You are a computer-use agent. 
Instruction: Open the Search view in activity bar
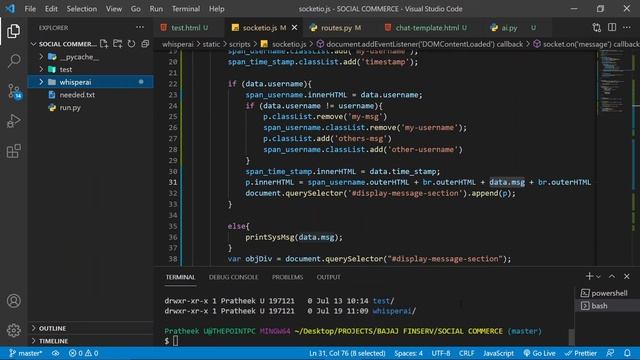(13, 61)
